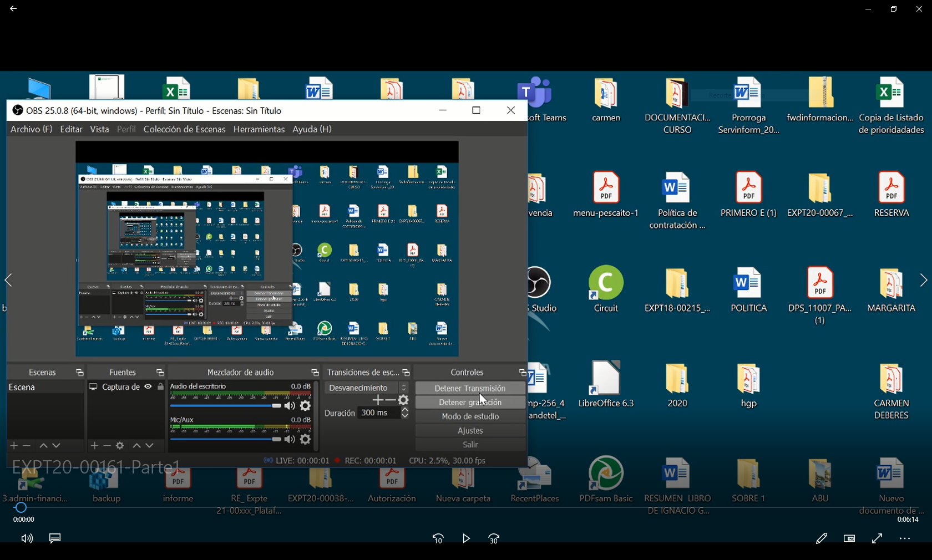This screenshot has height=560, width=932.
Task: Mute the Mic/Aux speaker icon
Action: click(290, 439)
